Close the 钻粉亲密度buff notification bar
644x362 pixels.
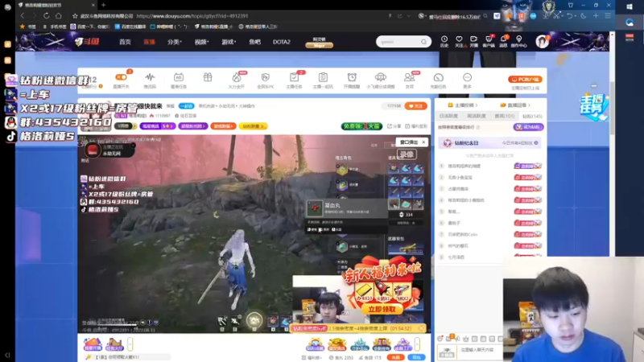tap(421, 328)
